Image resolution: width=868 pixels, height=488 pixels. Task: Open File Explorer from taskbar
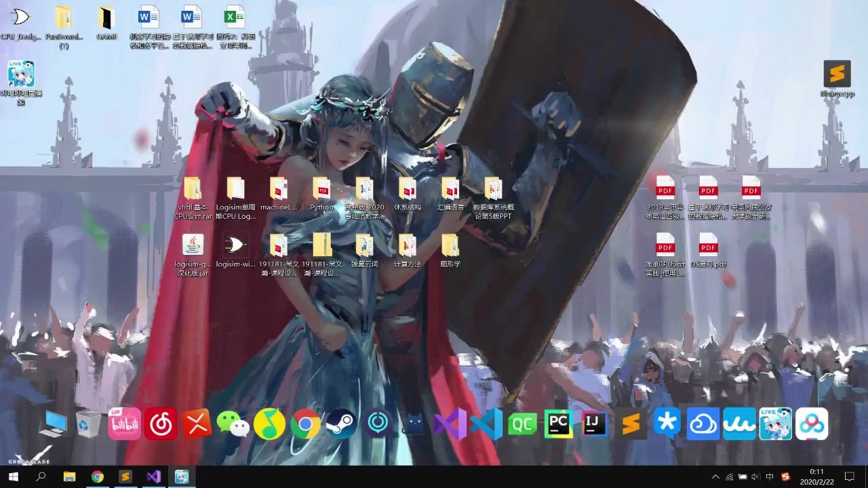pos(69,476)
